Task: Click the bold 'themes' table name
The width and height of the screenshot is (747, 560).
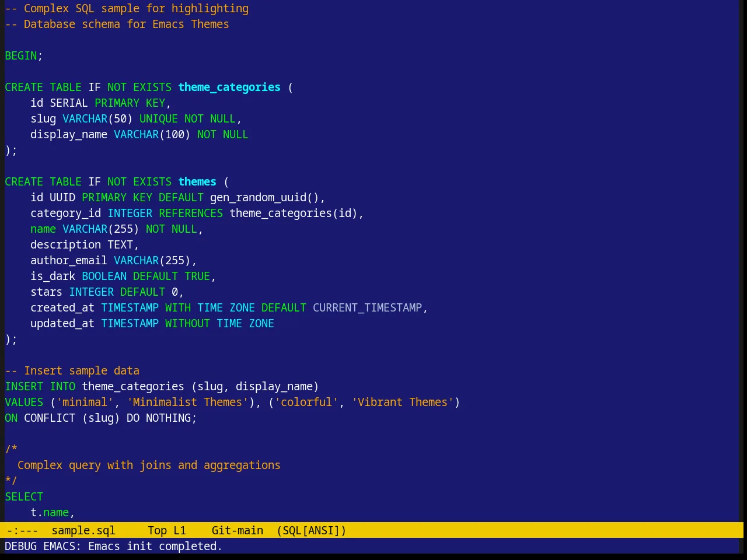Action: point(197,181)
